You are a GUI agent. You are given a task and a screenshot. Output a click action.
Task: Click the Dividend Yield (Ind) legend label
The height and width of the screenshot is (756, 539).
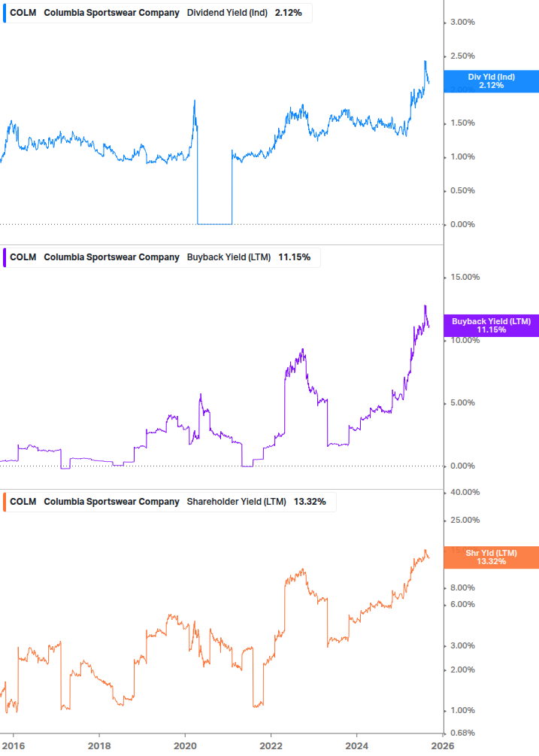[227, 13]
